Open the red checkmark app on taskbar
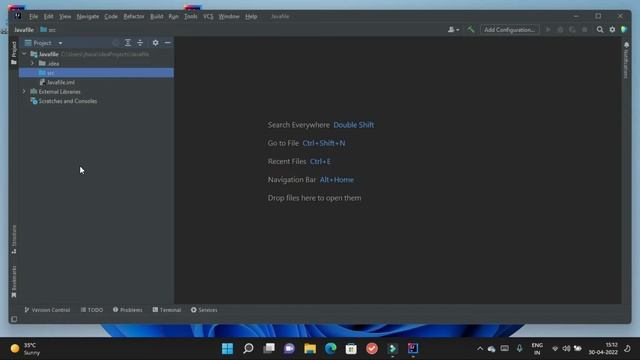Viewport: 640px width, 360px height. 372,349
